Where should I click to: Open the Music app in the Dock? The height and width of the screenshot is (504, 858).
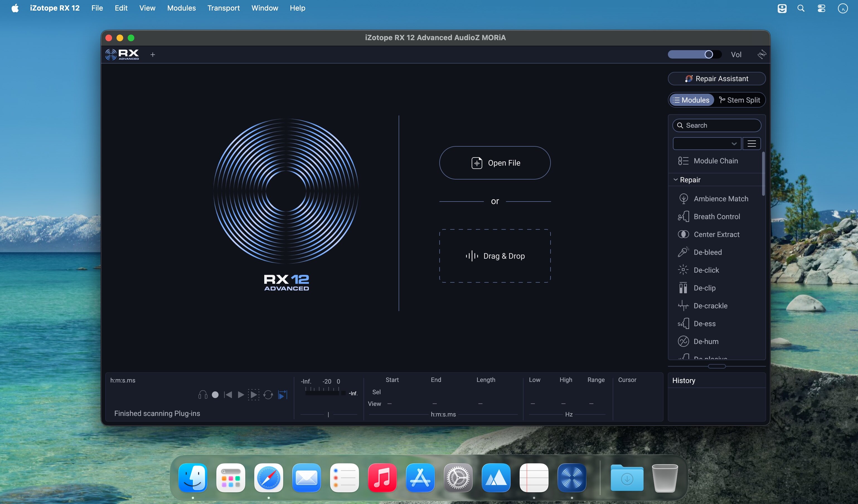point(382,478)
